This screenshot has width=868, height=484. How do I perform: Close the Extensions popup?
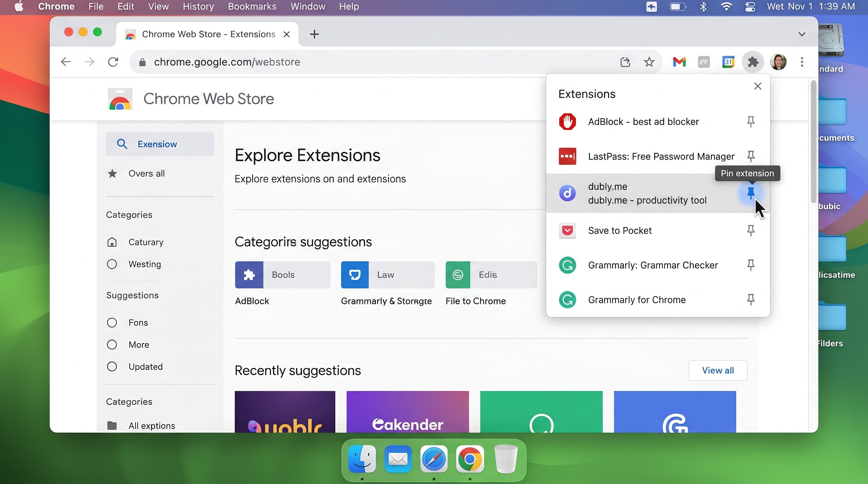[758, 86]
